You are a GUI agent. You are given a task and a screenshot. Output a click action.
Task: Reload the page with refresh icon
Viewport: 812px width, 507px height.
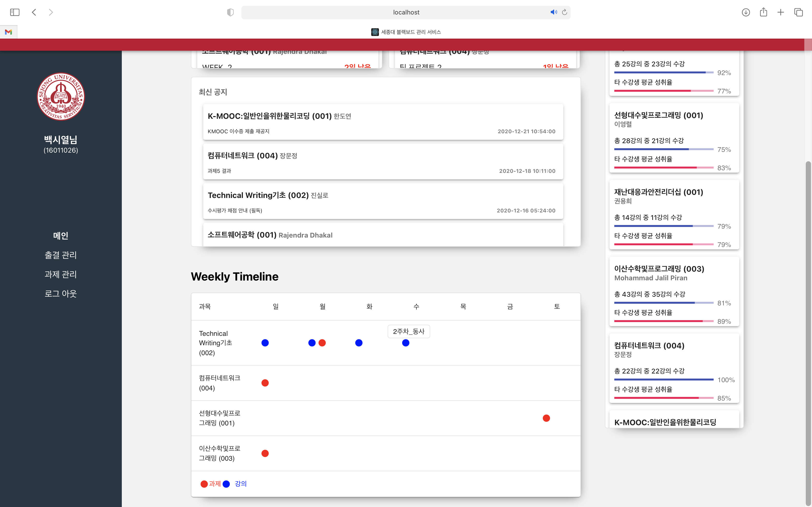[x=565, y=12]
